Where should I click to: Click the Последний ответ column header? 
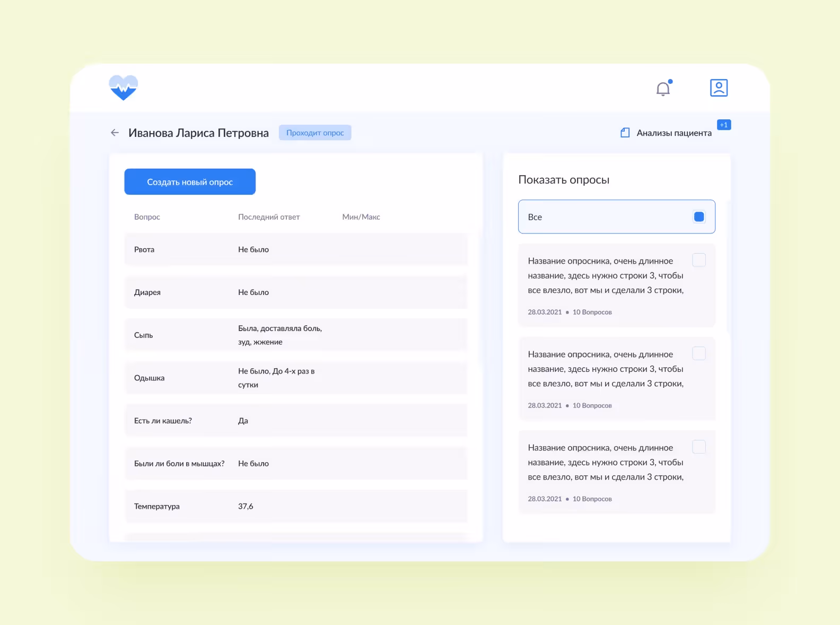click(269, 217)
